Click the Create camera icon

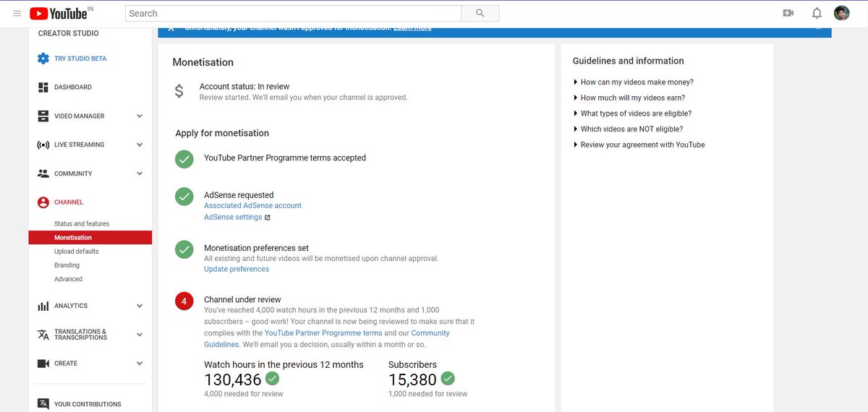(43, 364)
